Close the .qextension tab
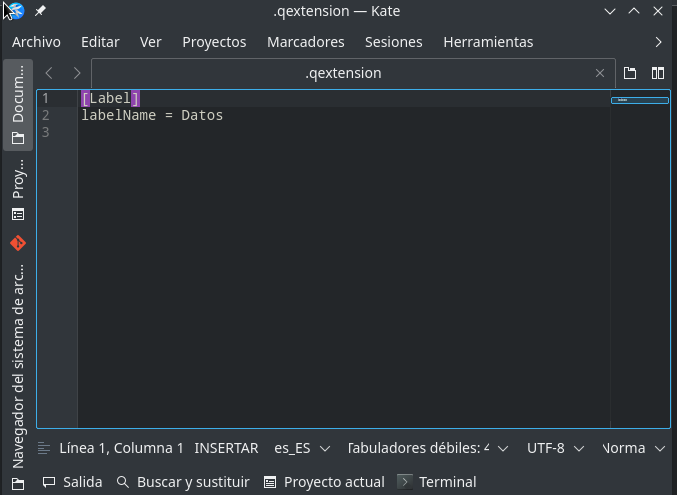The width and height of the screenshot is (677, 495). 600,73
